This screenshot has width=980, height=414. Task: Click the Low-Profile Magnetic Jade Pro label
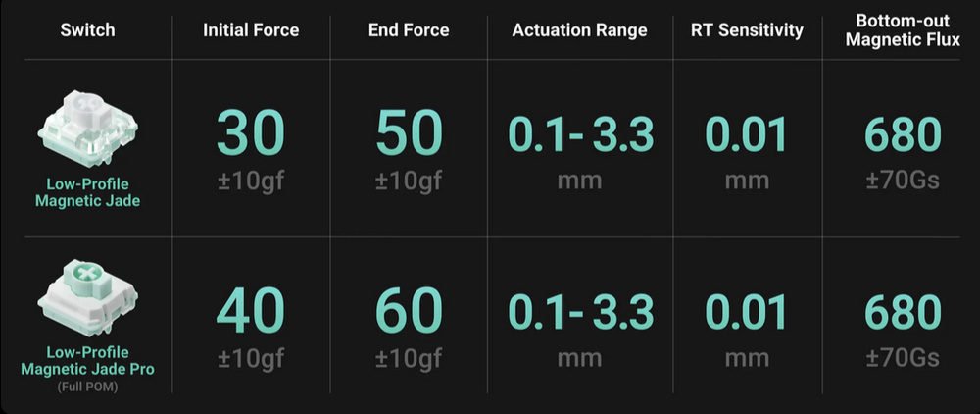(x=87, y=360)
